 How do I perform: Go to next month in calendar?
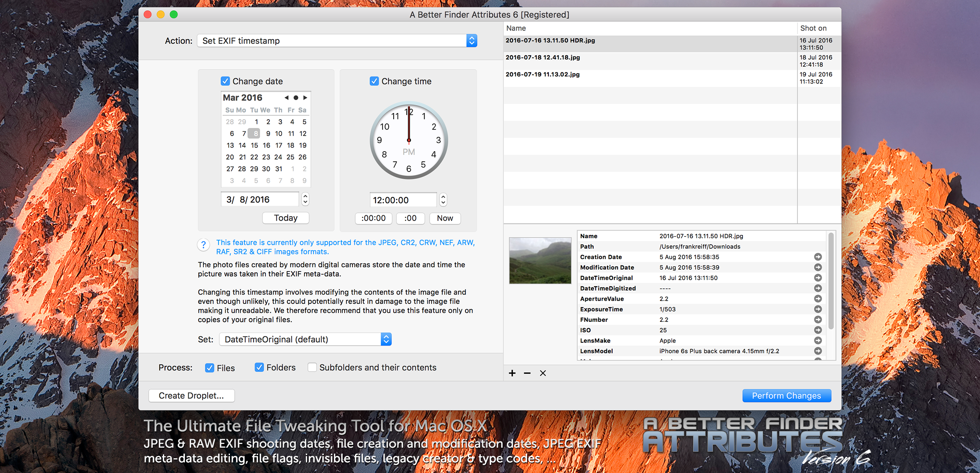click(305, 98)
